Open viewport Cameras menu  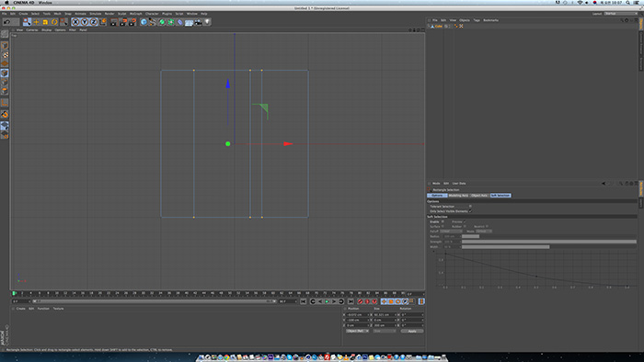[32, 30]
